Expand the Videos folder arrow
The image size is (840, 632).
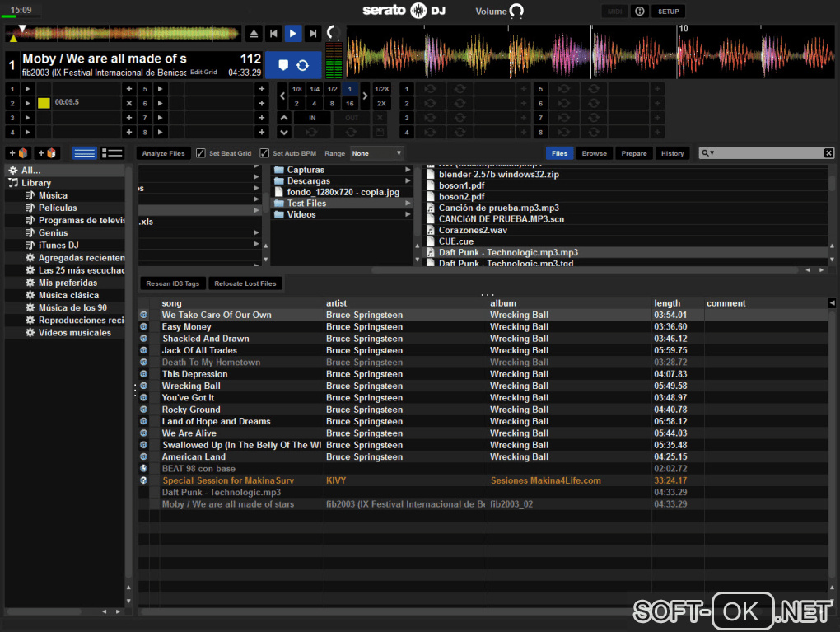(408, 214)
